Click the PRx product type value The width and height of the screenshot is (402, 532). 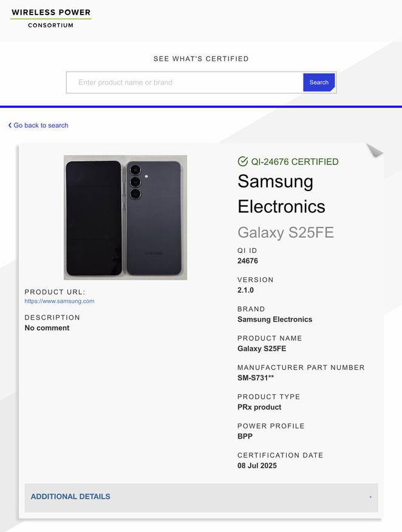click(259, 407)
